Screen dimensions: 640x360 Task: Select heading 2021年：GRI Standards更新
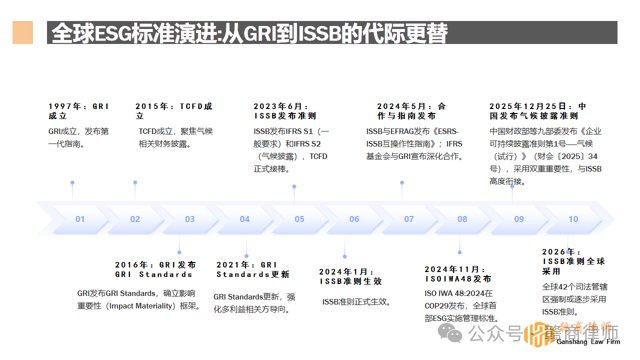coord(253,269)
